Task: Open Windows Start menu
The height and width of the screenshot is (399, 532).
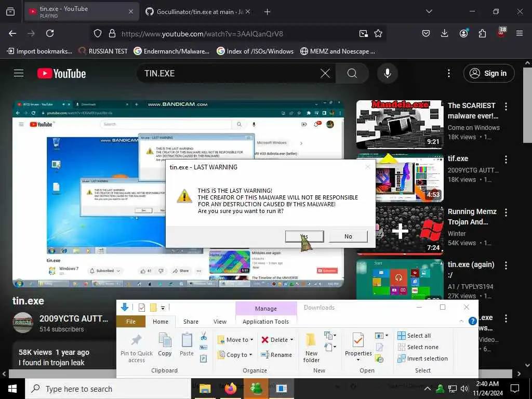Action: [x=12, y=389]
